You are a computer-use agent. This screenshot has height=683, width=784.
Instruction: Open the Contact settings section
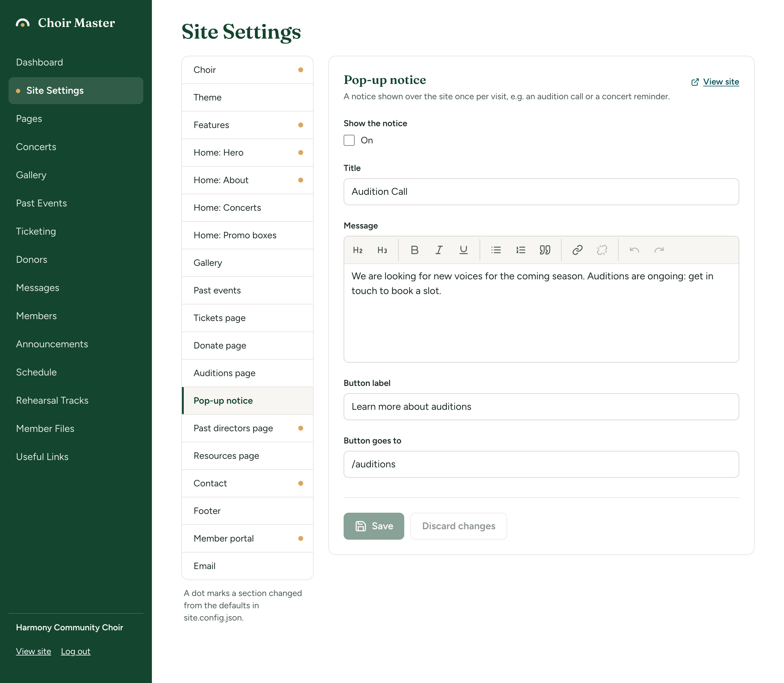click(x=247, y=483)
